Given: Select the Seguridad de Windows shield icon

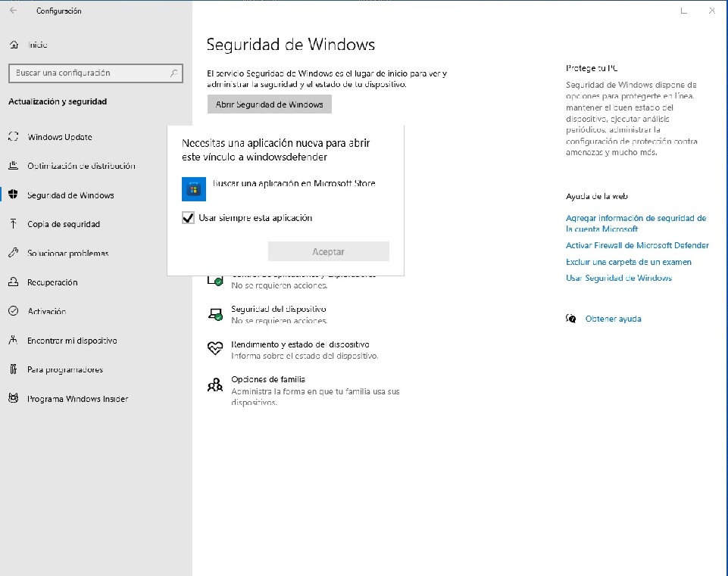Looking at the screenshot, I should [x=14, y=195].
